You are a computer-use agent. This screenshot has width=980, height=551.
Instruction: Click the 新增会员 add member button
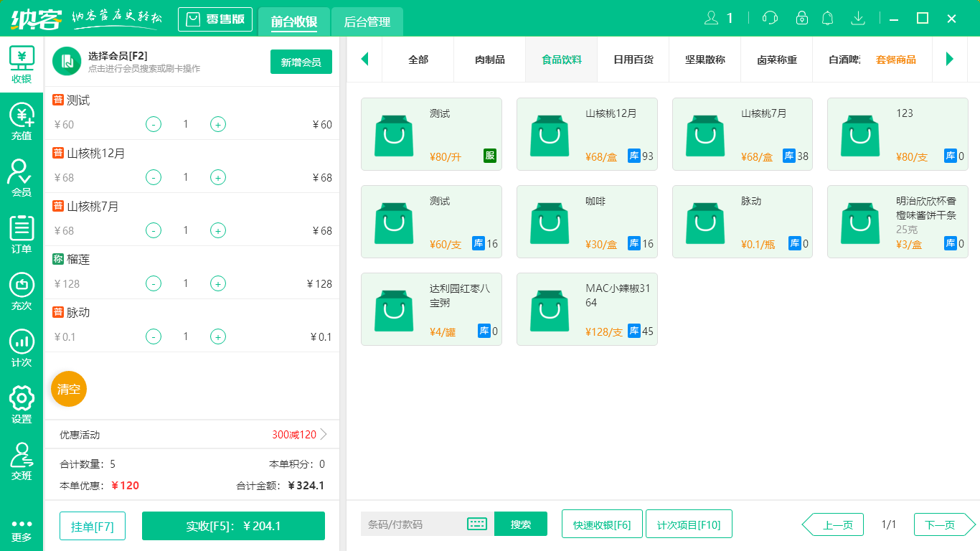coord(301,62)
